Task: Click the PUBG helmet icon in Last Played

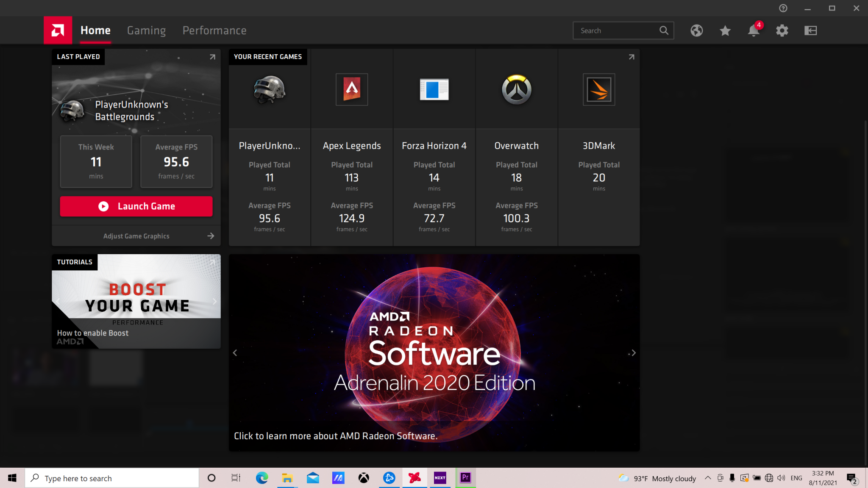Action: point(72,111)
